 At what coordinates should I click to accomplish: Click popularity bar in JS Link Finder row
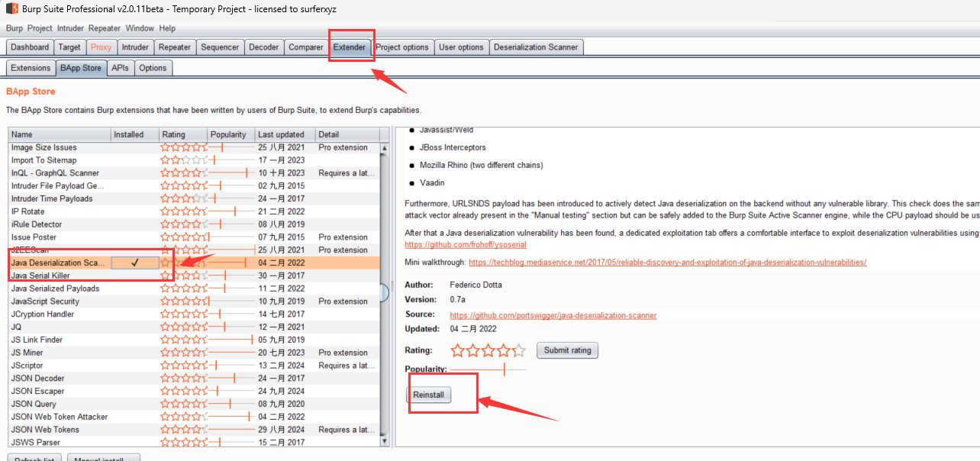click(231, 340)
